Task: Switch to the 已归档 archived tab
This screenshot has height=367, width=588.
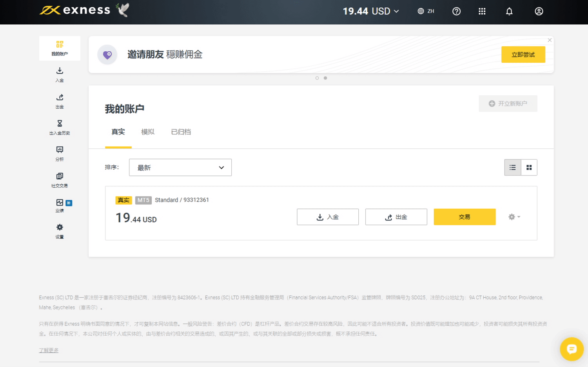Action: [181, 132]
